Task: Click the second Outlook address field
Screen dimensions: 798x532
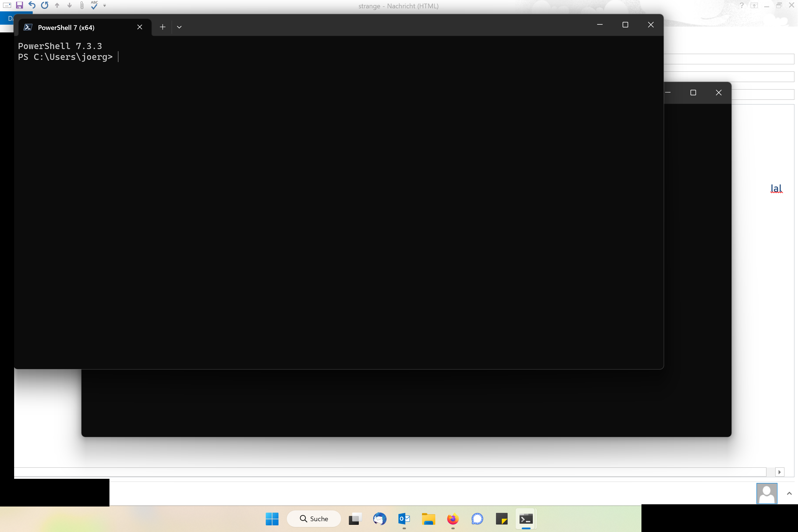Action: [729, 77]
